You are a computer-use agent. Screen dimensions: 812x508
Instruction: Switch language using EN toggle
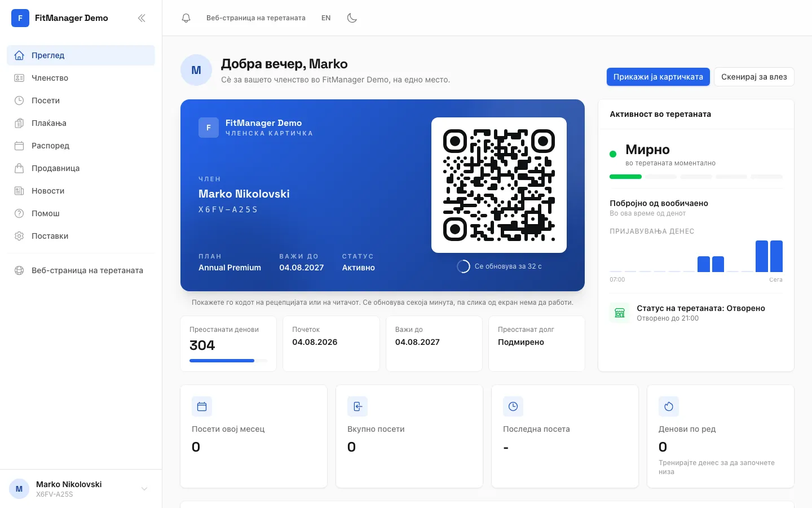click(326, 18)
